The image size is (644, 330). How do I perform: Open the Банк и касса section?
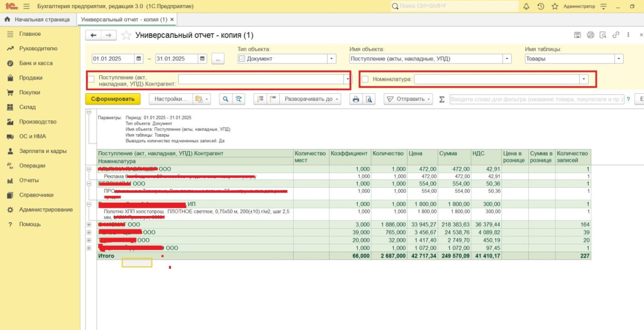pyautogui.click(x=35, y=63)
